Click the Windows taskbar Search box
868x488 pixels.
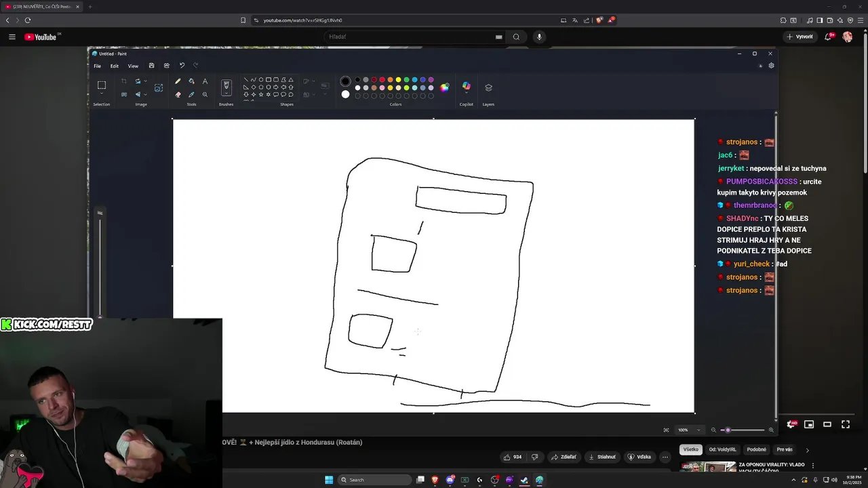coord(375,480)
